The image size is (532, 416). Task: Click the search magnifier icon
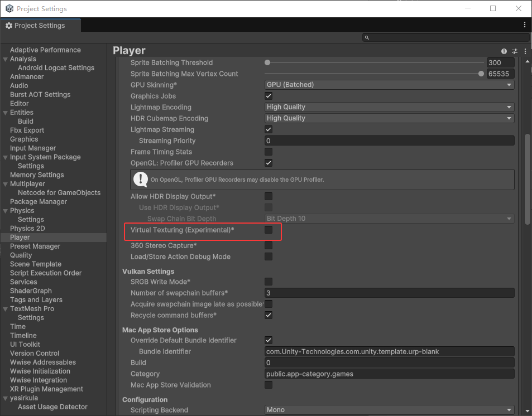pyautogui.click(x=367, y=37)
